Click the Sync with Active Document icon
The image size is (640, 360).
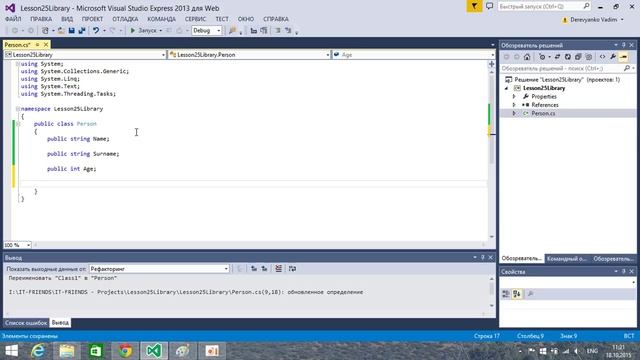click(x=557, y=57)
